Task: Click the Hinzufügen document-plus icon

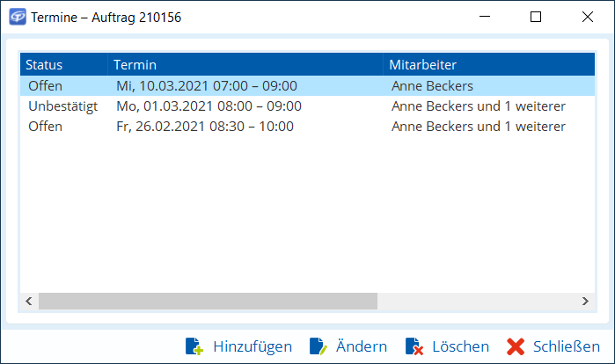Action: click(194, 346)
